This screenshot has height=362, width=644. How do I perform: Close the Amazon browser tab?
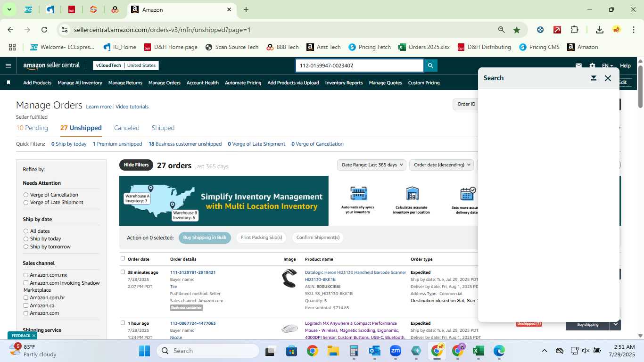[229, 9]
